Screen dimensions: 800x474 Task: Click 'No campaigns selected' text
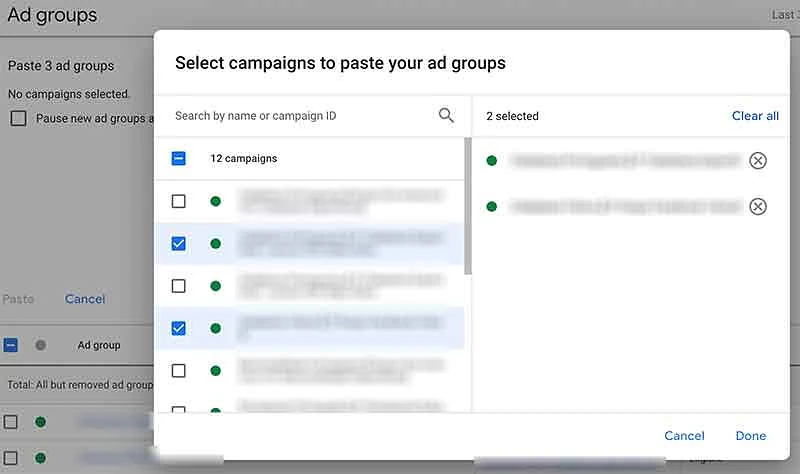pyautogui.click(x=68, y=94)
